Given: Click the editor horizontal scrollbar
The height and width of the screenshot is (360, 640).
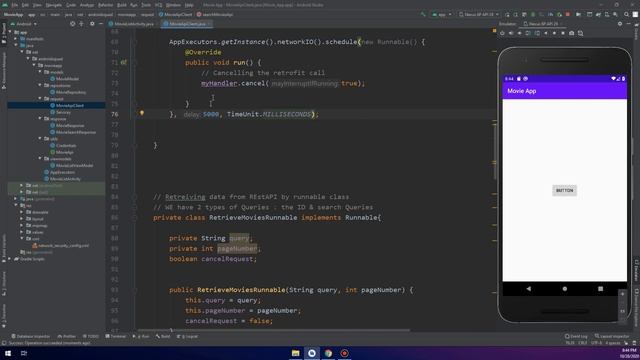Looking at the screenshot, I should [273, 330].
